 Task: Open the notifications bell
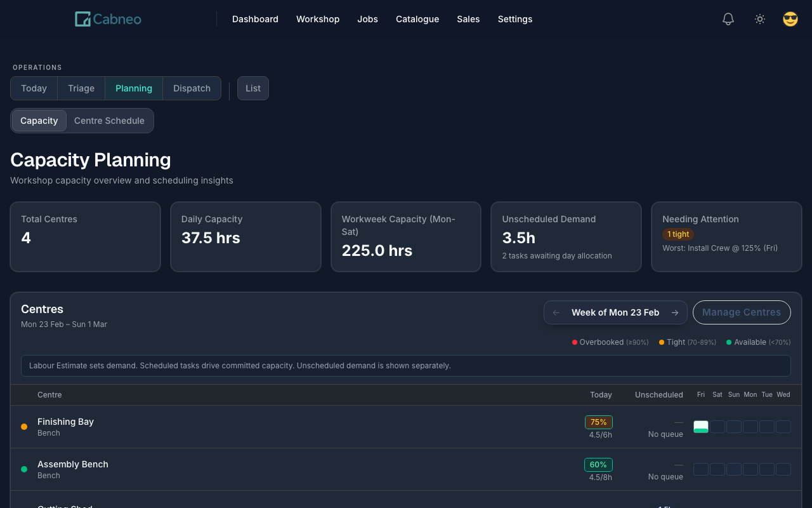click(x=728, y=19)
